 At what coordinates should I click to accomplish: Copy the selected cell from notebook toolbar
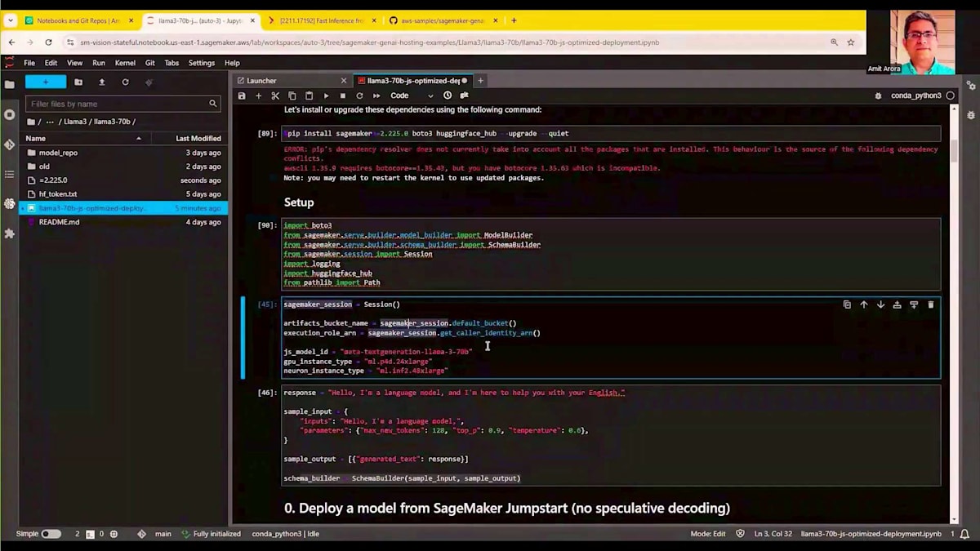(292, 96)
